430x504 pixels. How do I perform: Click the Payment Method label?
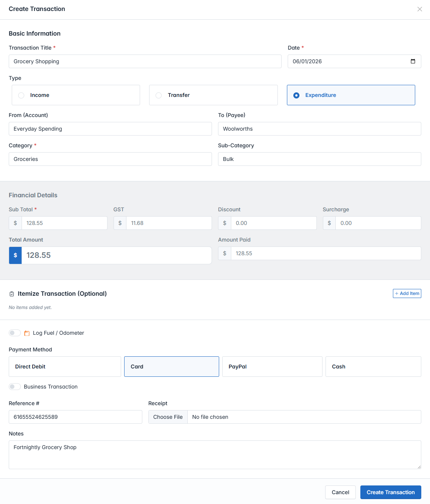[x=30, y=350]
